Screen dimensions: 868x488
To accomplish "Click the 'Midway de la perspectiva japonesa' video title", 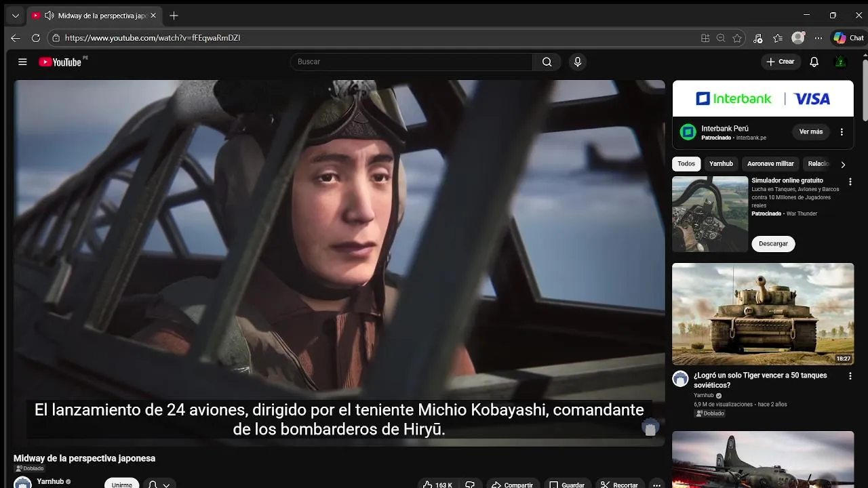I will [x=85, y=458].
